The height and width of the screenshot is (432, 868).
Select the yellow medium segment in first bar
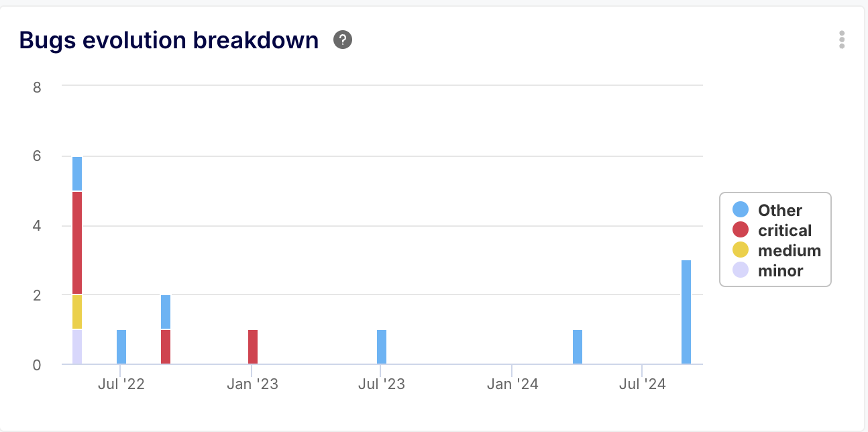pyautogui.click(x=77, y=312)
